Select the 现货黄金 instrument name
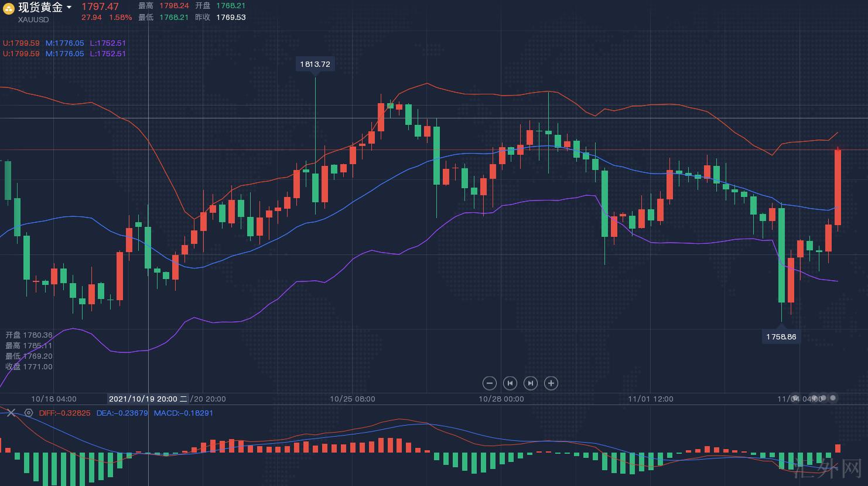The image size is (868, 486). 40,8
